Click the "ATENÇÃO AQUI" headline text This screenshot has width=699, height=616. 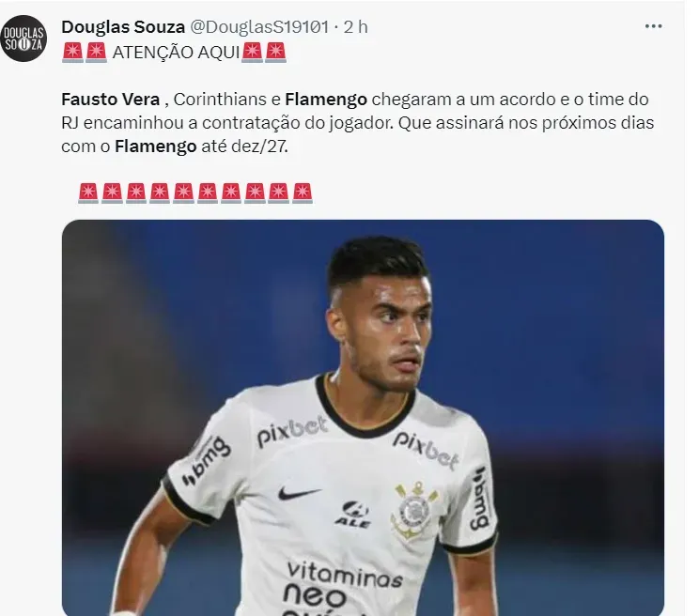[174, 53]
